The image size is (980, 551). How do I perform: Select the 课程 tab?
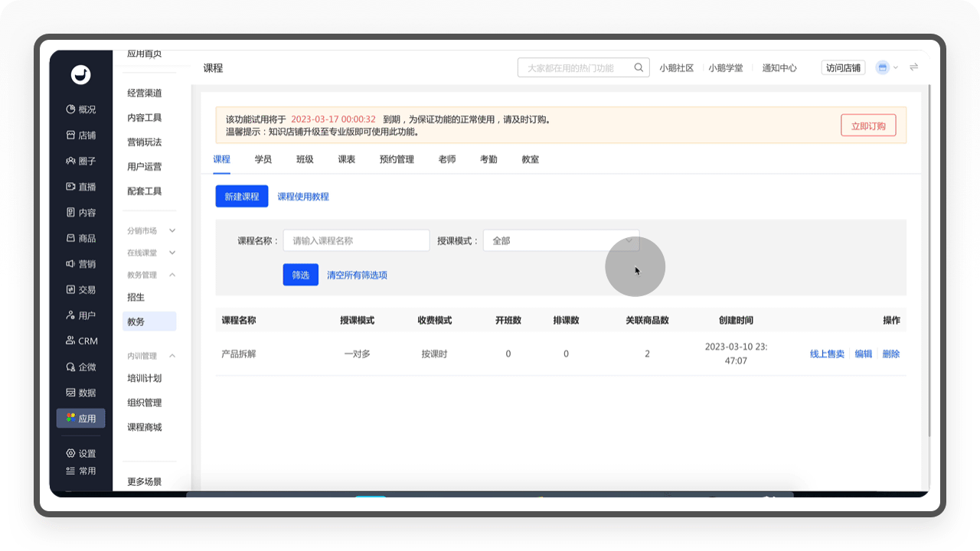pos(221,159)
